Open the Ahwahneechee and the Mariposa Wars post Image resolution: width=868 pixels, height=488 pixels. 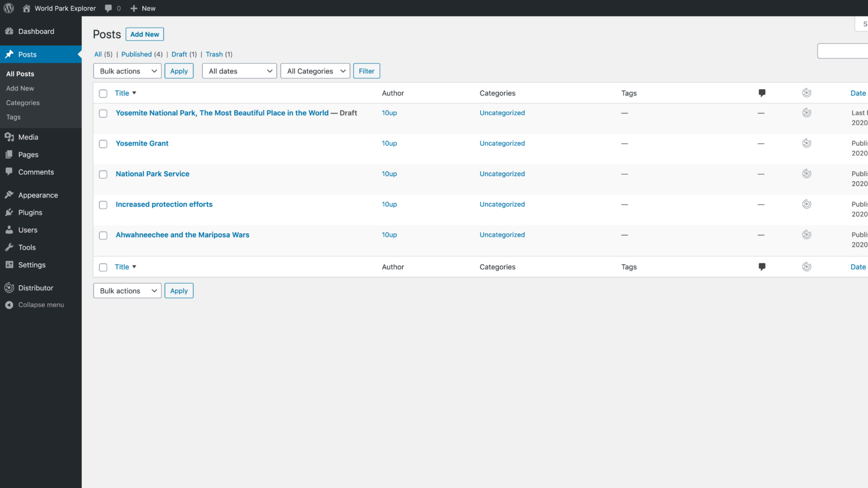(x=182, y=234)
